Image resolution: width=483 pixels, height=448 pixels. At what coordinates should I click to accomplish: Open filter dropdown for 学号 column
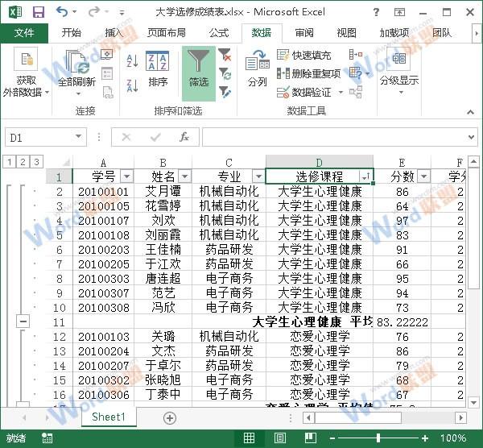(126, 176)
